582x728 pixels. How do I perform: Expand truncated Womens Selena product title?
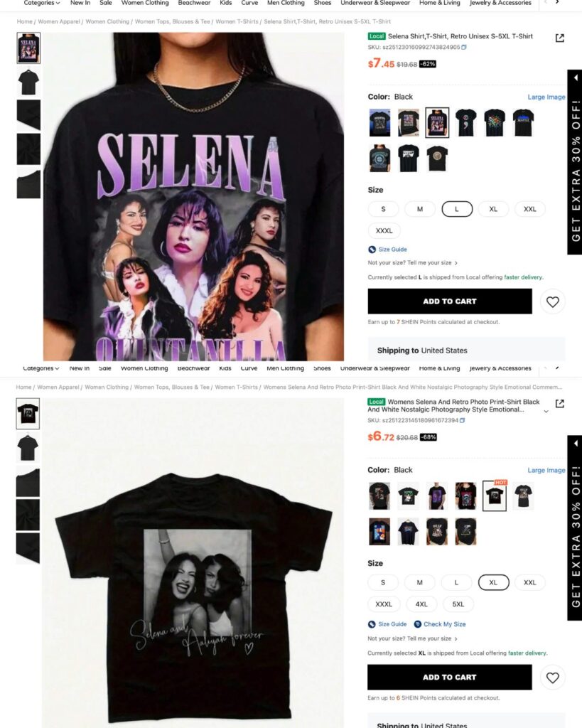pyautogui.click(x=546, y=412)
